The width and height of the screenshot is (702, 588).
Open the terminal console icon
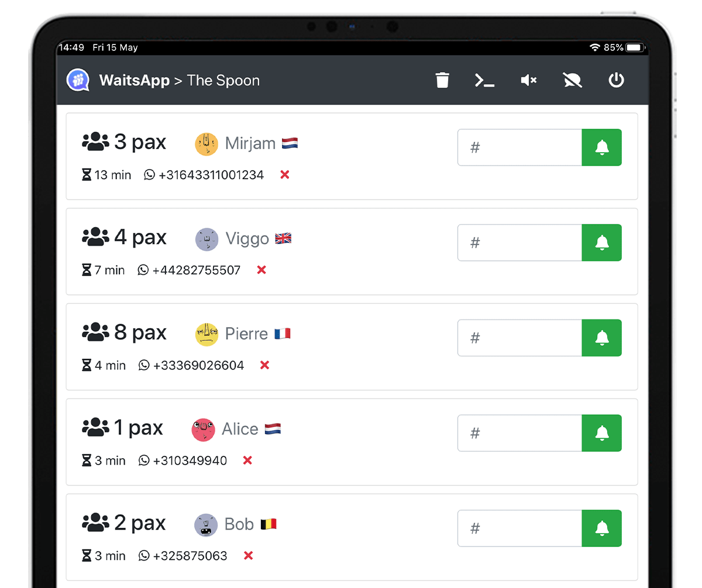coord(484,80)
